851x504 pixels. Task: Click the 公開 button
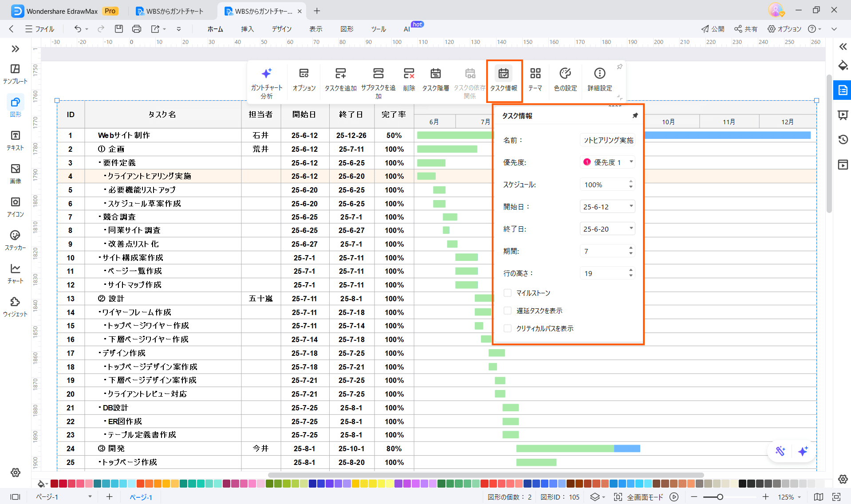click(713, 29)
